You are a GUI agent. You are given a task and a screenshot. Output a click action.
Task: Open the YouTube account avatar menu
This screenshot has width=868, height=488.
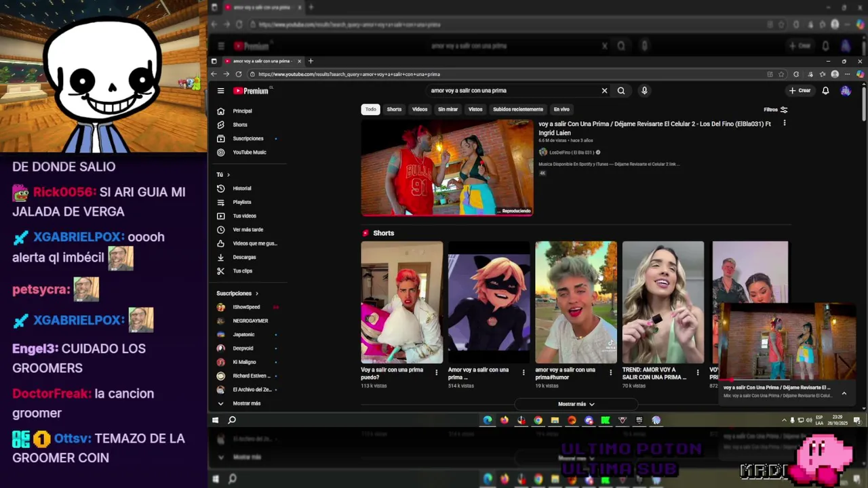(x=846, y=91)
